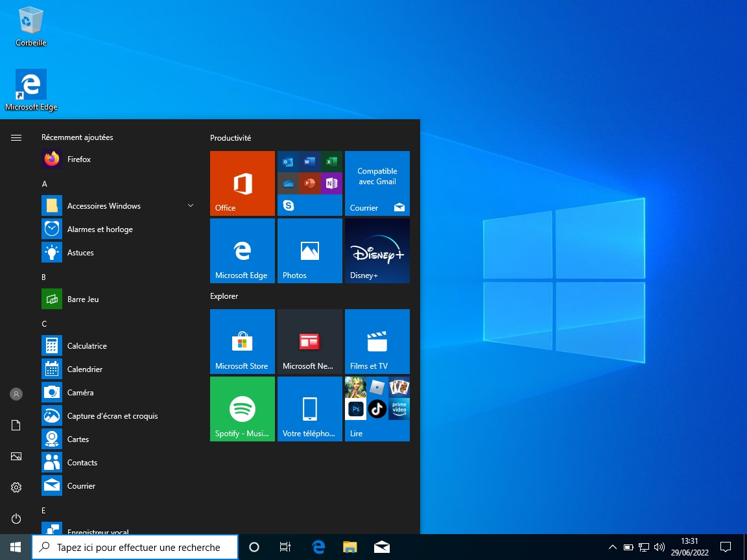Expand the Accessoires Windows folder
This screenshot has height=560, width=747.
[x=118, y=205]
